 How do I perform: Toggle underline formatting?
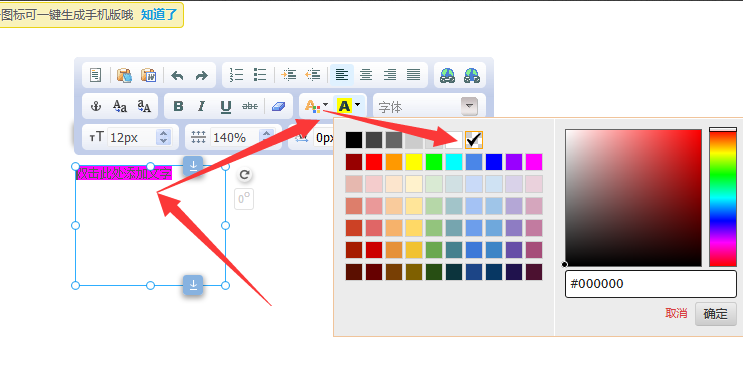(x=226, y=107)
